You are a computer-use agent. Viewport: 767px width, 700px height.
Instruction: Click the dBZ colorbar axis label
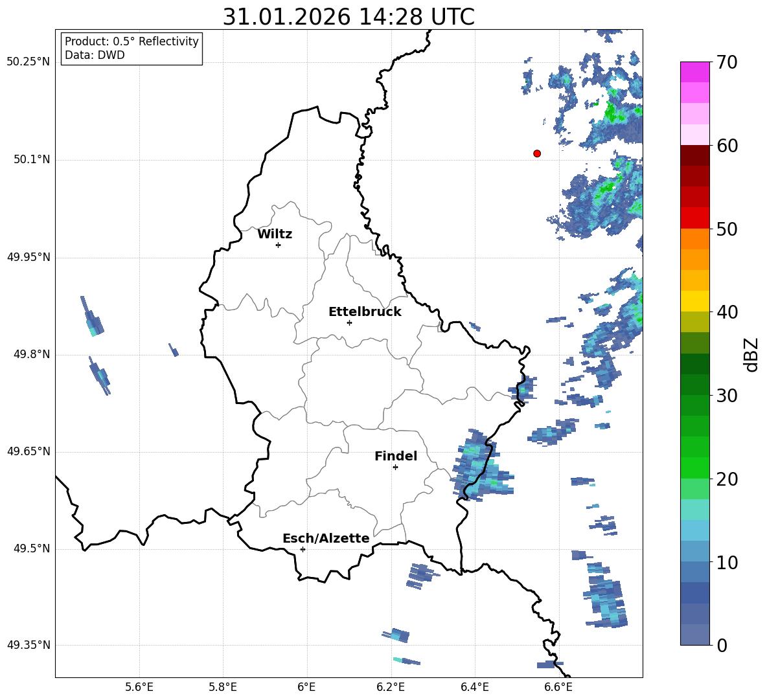point(751,354)
